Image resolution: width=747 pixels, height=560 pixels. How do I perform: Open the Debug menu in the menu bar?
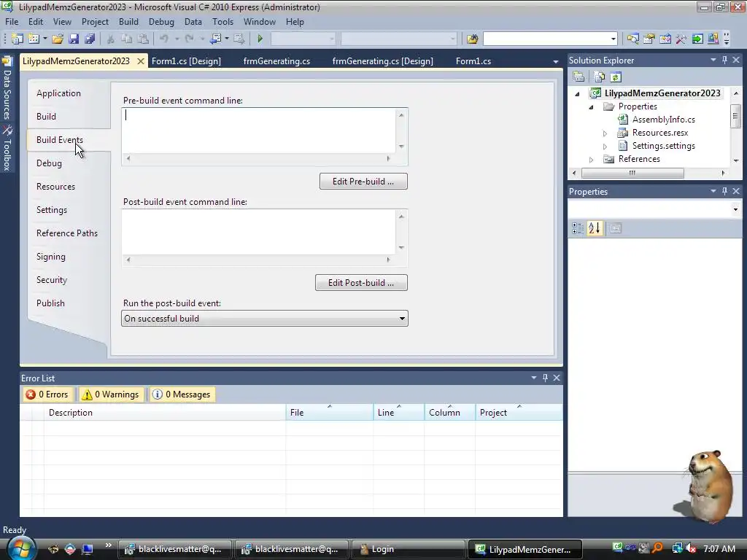pyautogui.click(x=161, y=22)
